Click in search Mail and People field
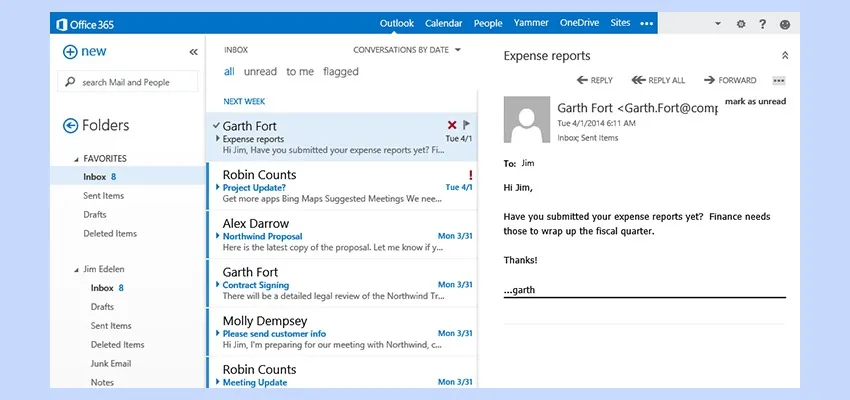The width and height of the screenshot is (850, 400). 127,82
